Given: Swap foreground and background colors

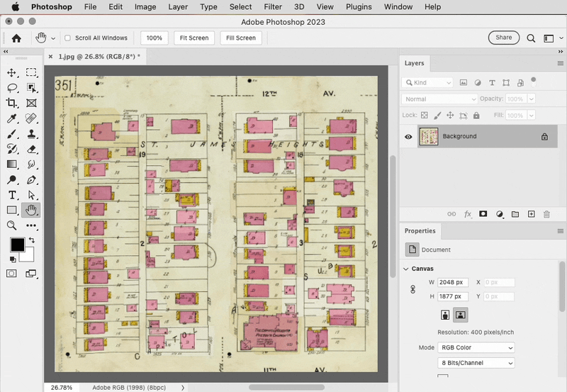Looking at the screenshot, I should point(32,240).
